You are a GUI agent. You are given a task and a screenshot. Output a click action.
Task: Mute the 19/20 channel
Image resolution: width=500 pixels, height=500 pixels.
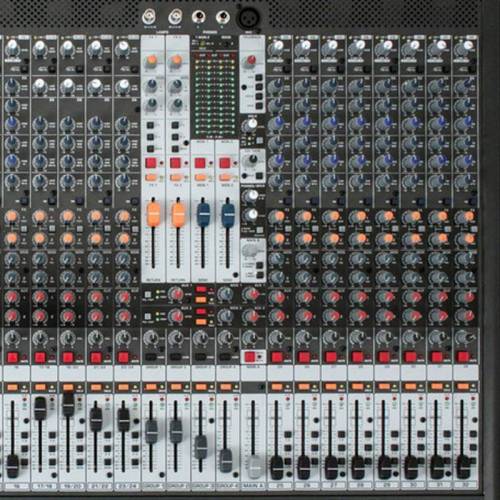(68, 357)
